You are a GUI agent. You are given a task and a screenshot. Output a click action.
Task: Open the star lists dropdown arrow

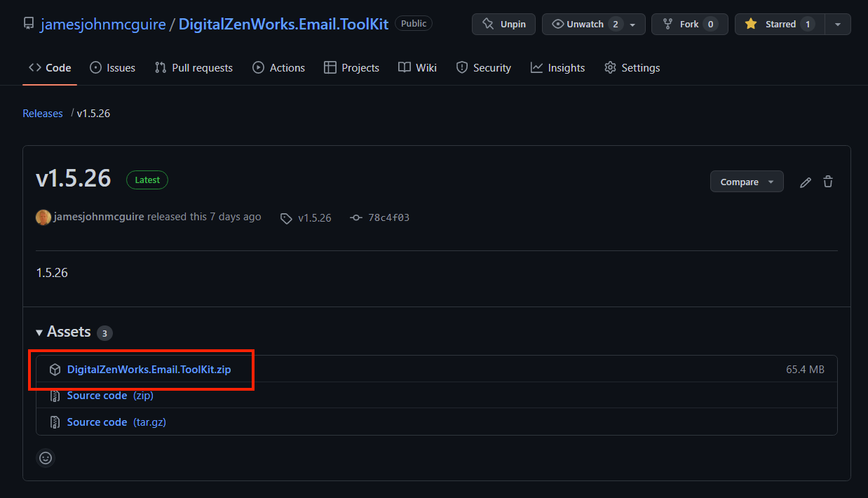[x=838, y=24]
